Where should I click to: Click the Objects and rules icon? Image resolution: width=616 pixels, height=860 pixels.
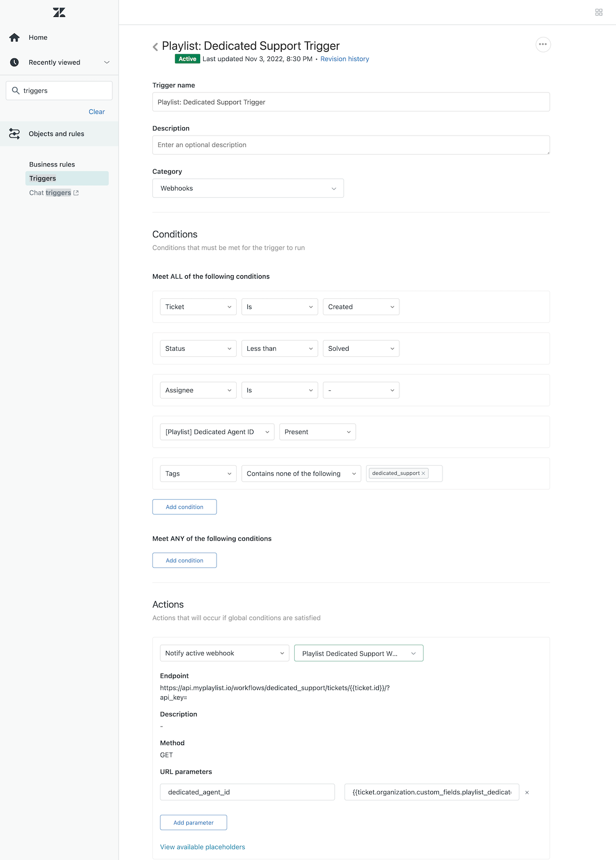pyautogui.click(x=14, y=134)
